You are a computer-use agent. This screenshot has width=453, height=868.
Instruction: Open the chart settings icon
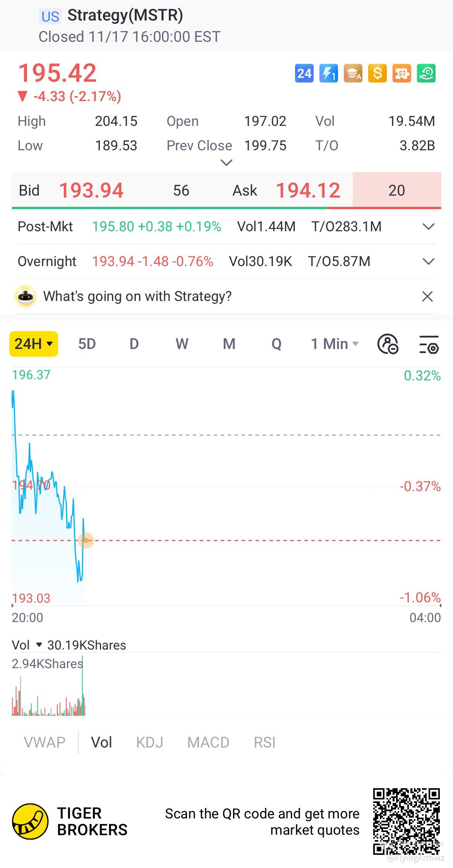429,344
